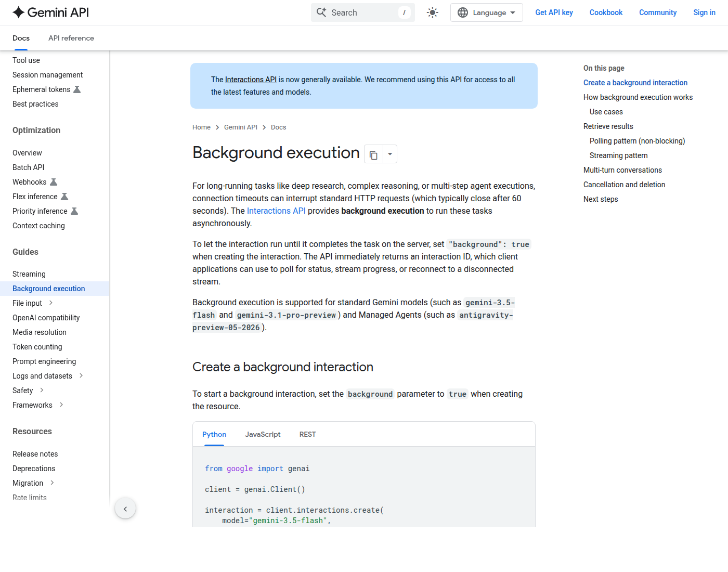Open Tool use in sidebar
This screenshot has width=728, height=572.
[x=26, y=60]
